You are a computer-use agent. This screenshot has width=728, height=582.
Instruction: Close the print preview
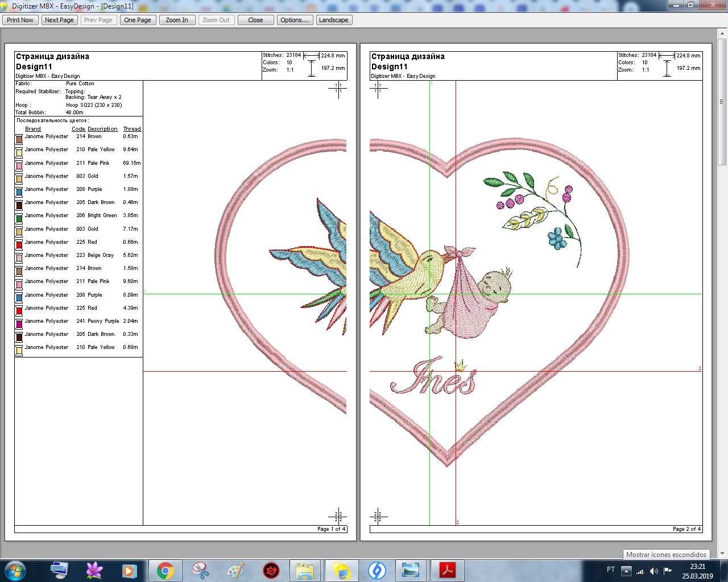click(255, 20)
